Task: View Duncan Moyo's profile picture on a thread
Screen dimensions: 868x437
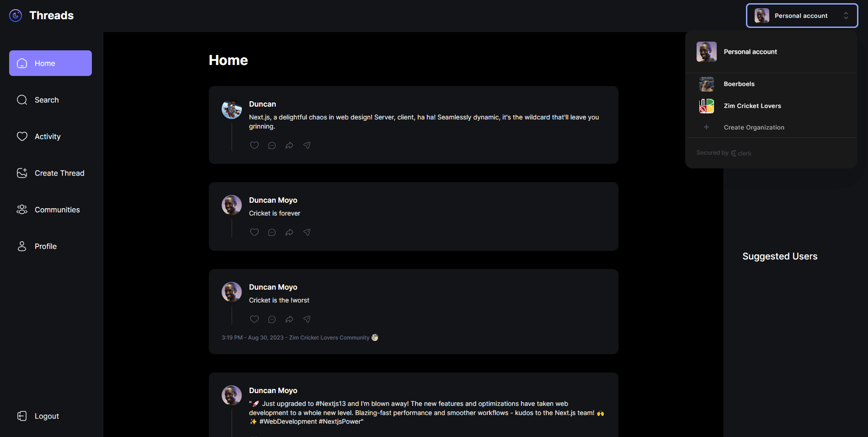Action: click(x=231, y=205)
